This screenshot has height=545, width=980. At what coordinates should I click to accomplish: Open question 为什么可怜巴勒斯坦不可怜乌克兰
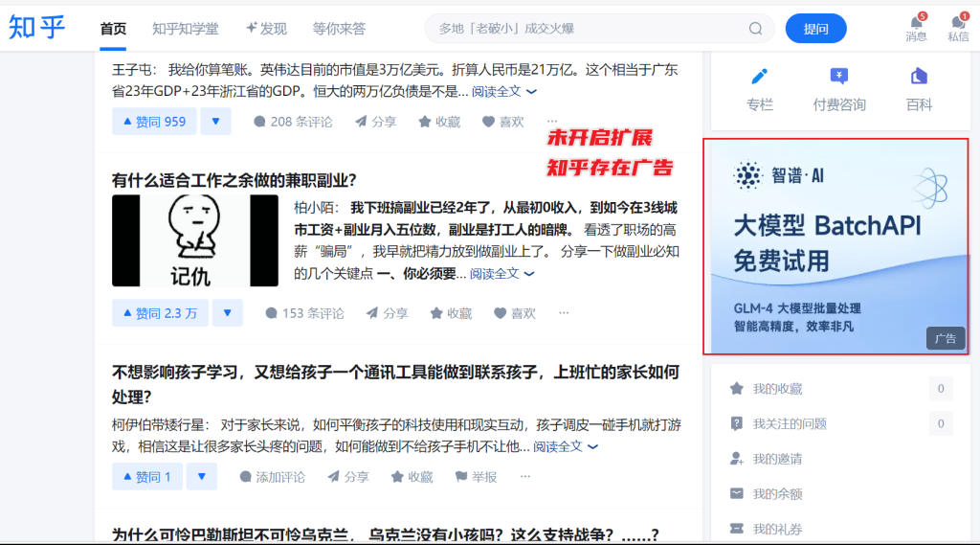pyautogui.click(x=385, y=534)
